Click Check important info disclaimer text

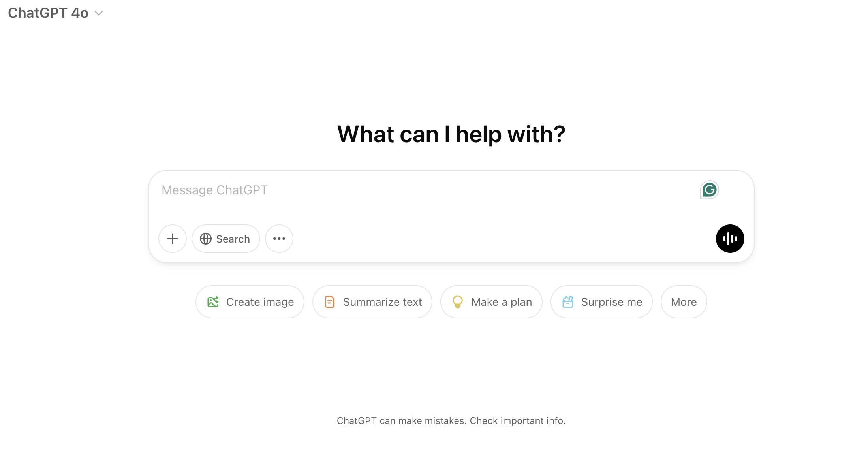pyautogui.click(x=517, y=420)
